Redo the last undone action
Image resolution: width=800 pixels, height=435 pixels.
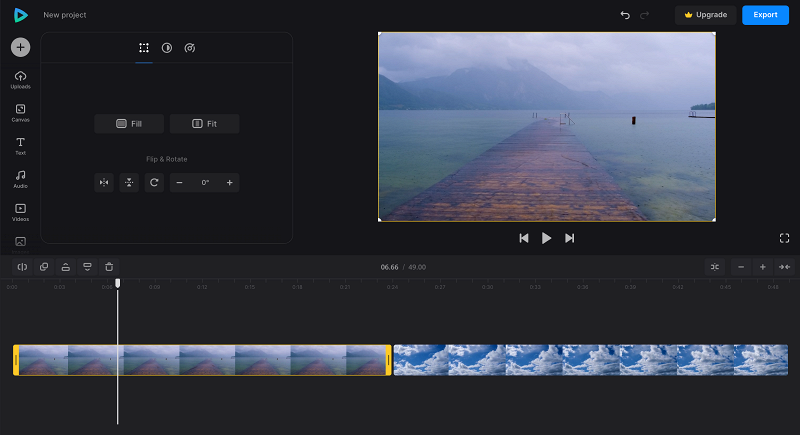644,15
